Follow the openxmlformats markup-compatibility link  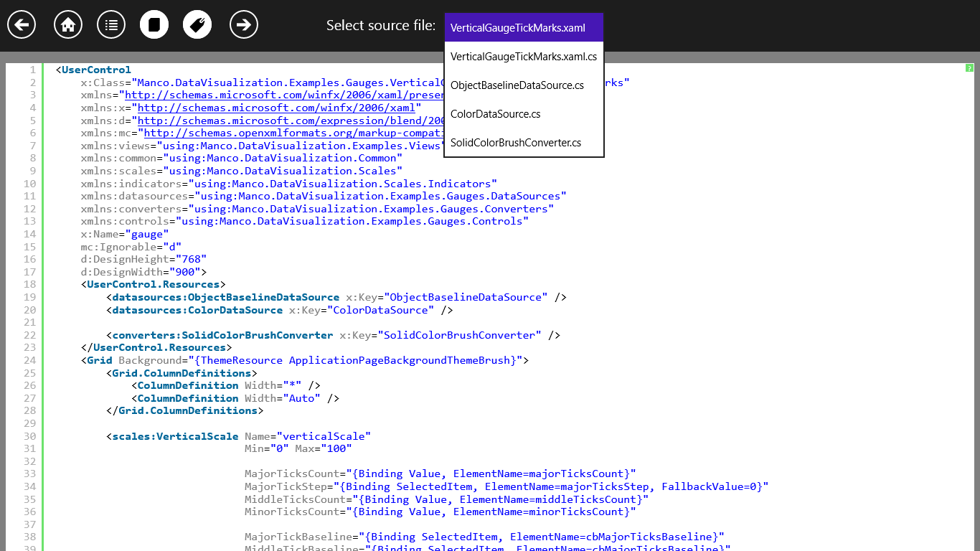[294, 133]
